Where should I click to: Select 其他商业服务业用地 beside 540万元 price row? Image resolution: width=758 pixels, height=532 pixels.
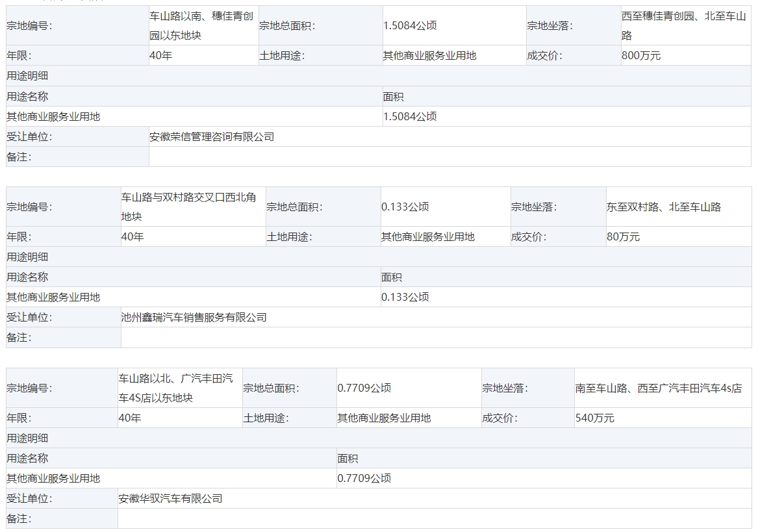pos(384,418)
